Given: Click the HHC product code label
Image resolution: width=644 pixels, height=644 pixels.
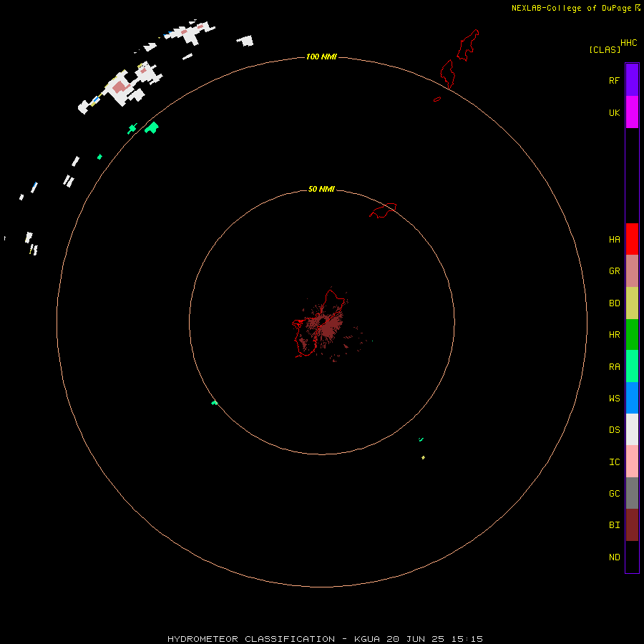Looking at the screenshot, I should [x=628, y=43].
